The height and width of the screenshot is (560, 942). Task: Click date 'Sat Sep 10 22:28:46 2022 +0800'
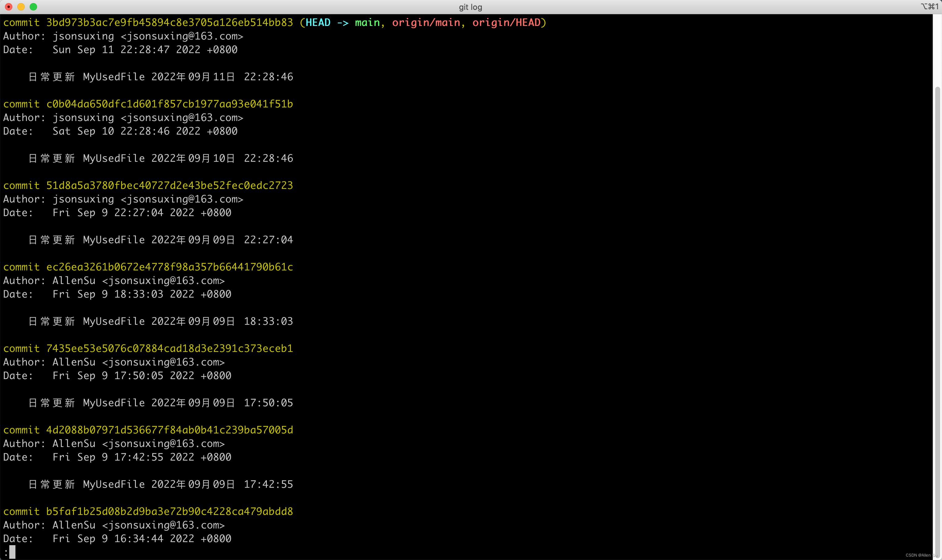click(x=145, y=131)
